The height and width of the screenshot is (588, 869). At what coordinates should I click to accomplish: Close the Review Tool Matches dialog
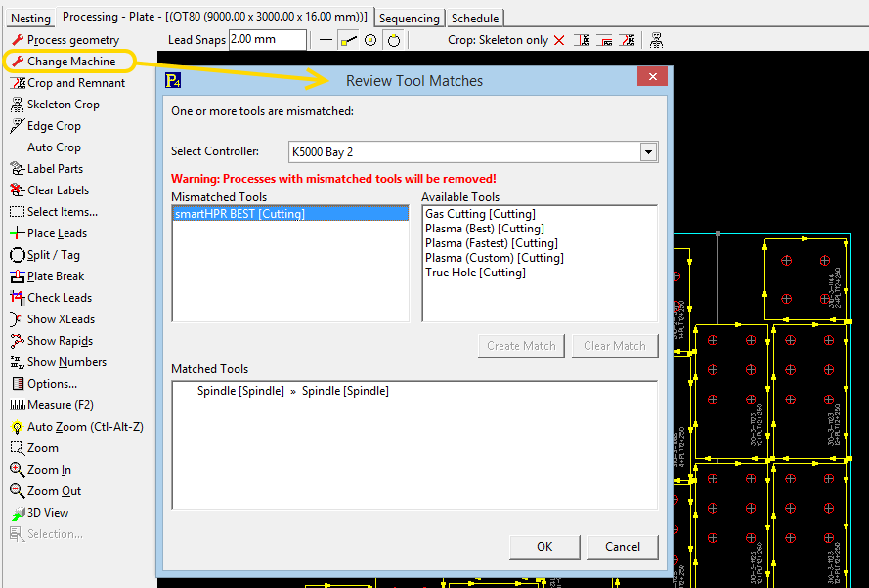[x=652, y=76]
